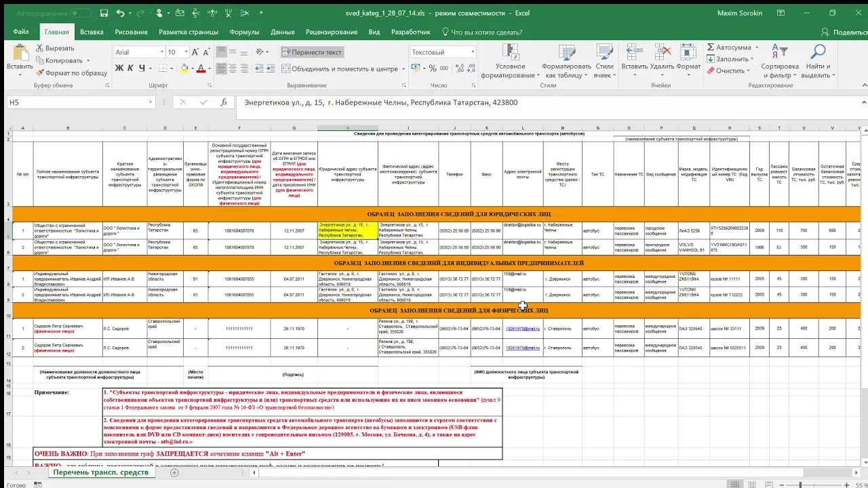
Task: Toggle bold Ж formatting
Action: pos(119,68)
